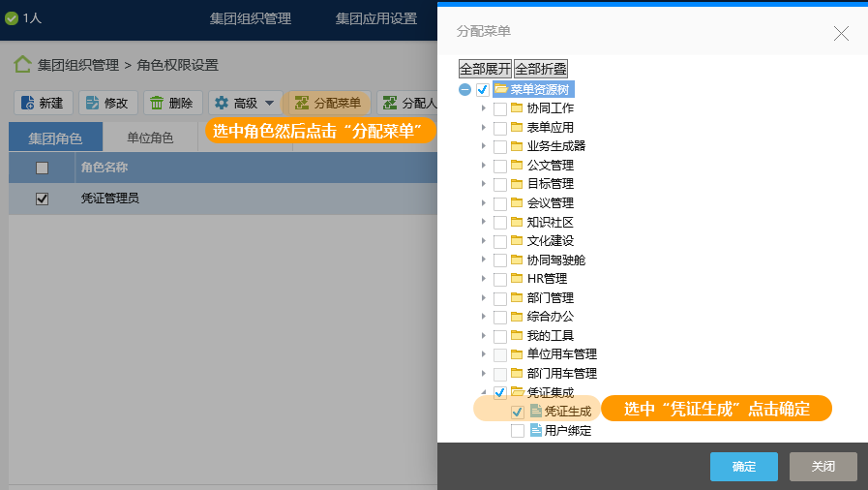Toggle the 凭证生成 checkbox
Viewport: 868px width, 490px height.
[x=518, y=412]
